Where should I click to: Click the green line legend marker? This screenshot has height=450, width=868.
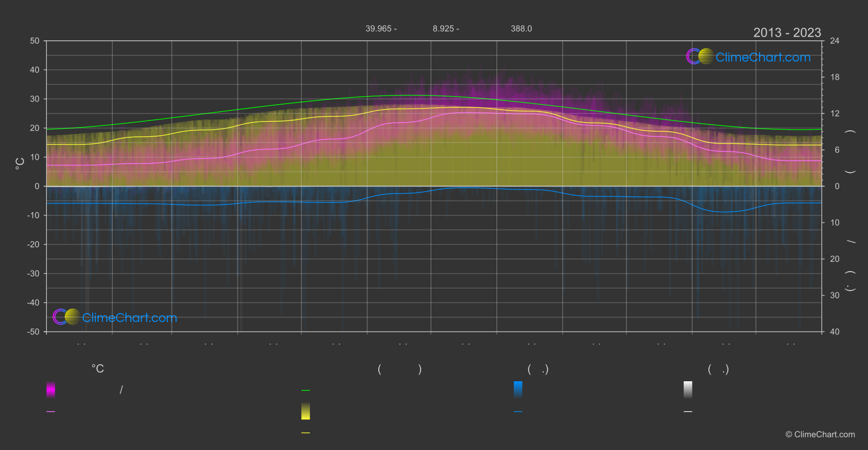pos(306,391)
